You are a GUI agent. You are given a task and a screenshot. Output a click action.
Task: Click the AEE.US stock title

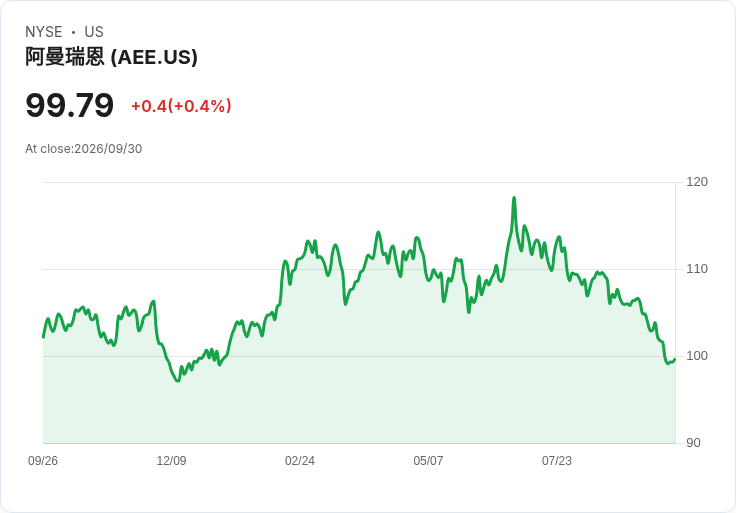point(111,57)
